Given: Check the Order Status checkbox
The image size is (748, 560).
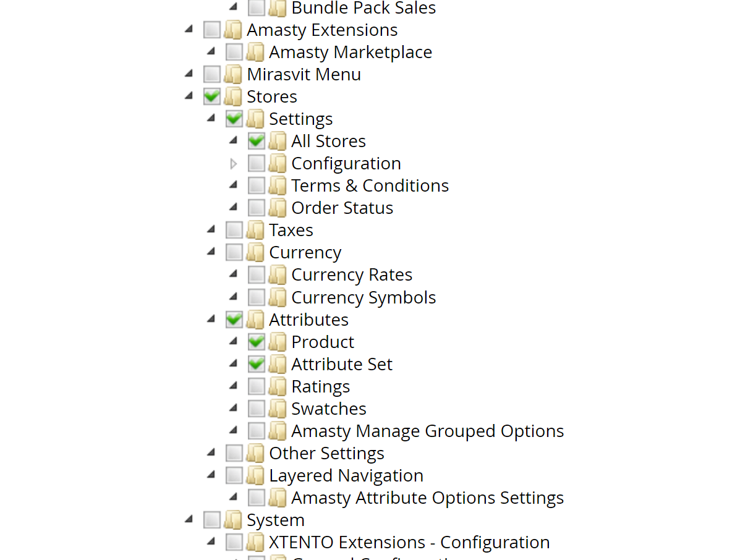Looking at the screenshot, I should tap(257, 208).
